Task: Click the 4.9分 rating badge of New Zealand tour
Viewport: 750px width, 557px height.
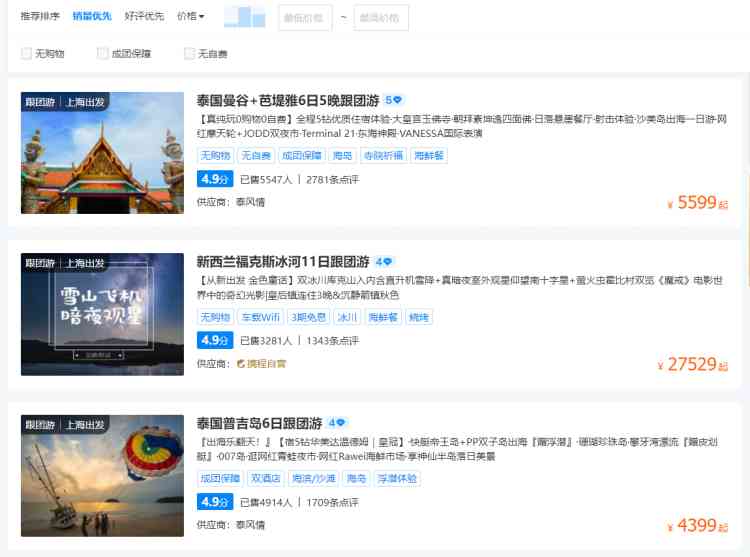Action: pos(215,341)
